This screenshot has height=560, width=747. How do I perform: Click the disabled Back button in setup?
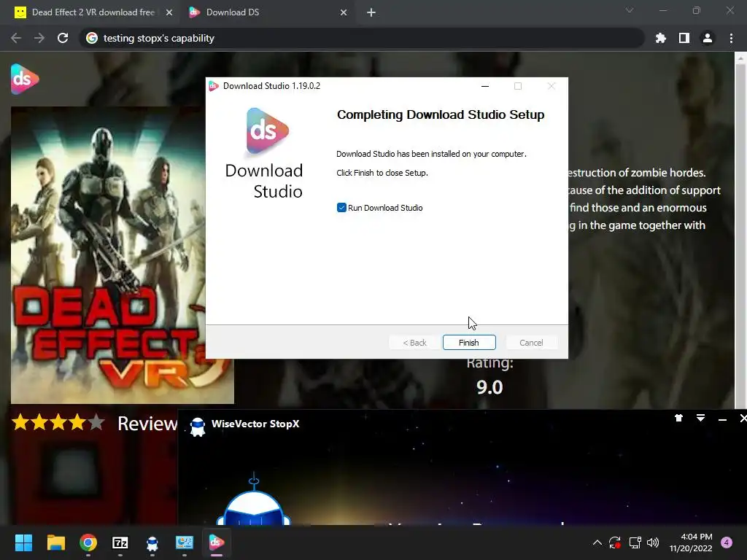click(x=414, y=343)
